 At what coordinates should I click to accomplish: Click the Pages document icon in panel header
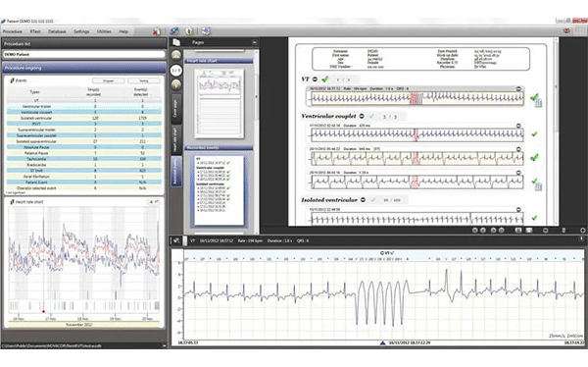[x=176, y=42]
